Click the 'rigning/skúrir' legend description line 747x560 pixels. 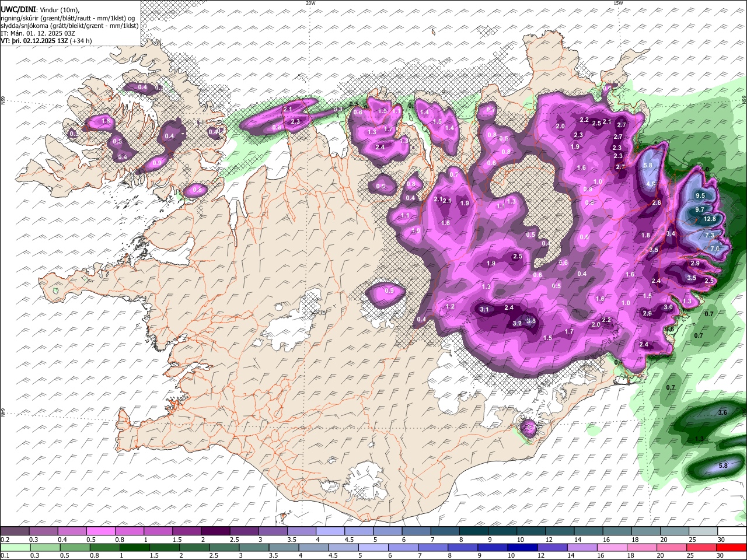(68, 18)
